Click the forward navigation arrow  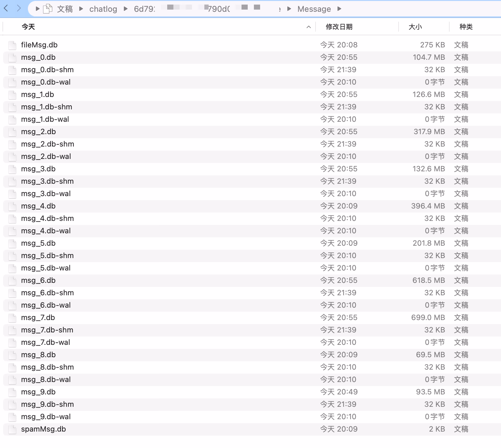pos(19,8)
